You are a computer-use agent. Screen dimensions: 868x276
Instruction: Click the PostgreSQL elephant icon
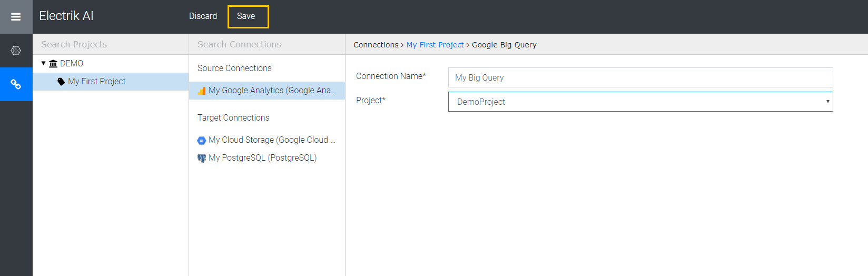[202, 158]
